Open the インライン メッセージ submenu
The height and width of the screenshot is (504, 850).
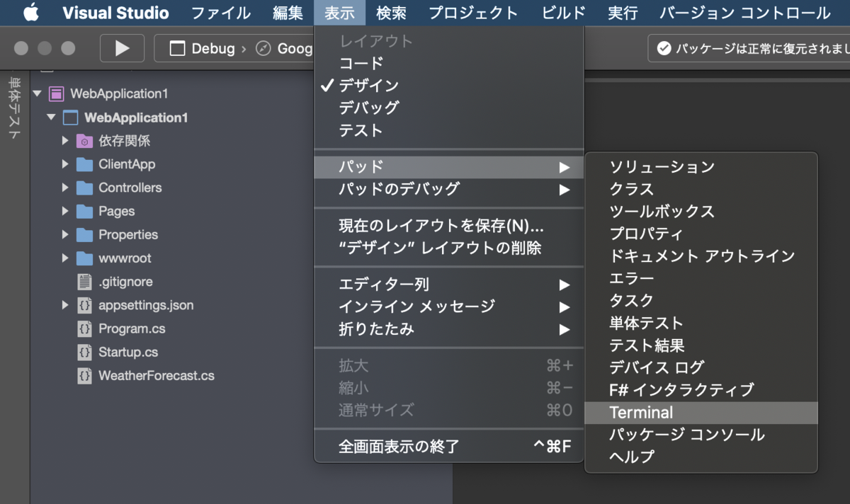(448, 307)
